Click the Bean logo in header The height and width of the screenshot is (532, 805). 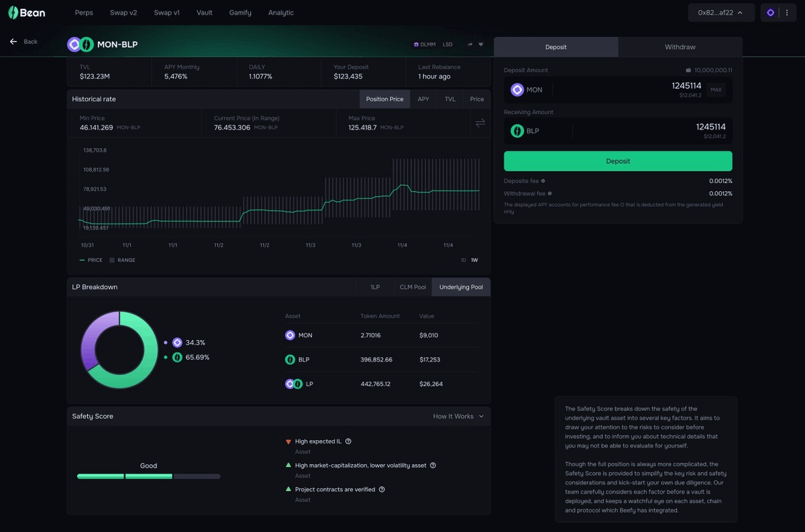27,12
